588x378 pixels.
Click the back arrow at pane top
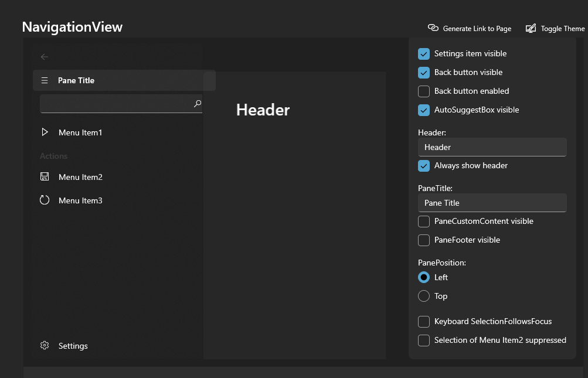(x=45, y=57)
